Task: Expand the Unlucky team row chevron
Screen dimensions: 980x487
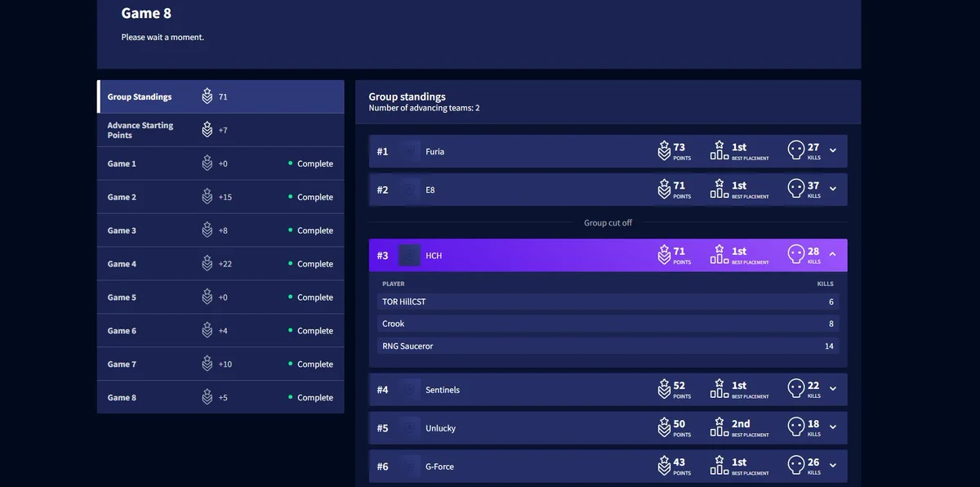Action: click(833, 428)
